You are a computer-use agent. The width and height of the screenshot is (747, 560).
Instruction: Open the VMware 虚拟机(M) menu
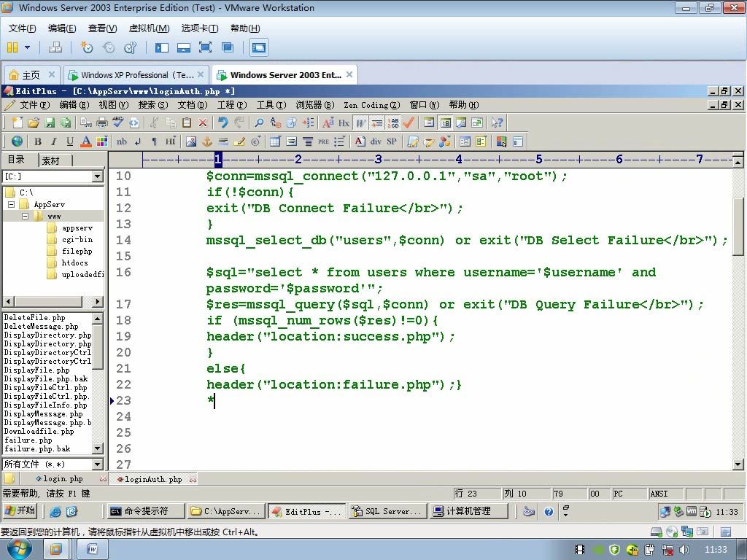tap(149, 28)
